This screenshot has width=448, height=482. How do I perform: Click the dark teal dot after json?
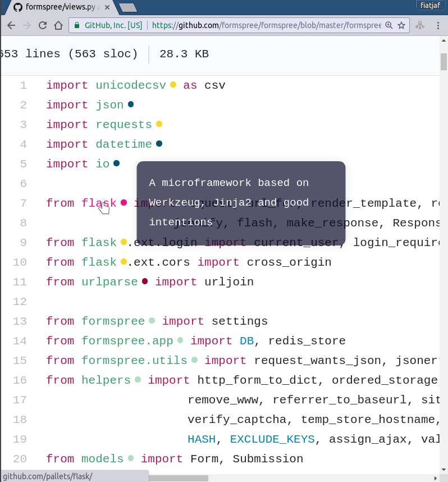(131, 104)
